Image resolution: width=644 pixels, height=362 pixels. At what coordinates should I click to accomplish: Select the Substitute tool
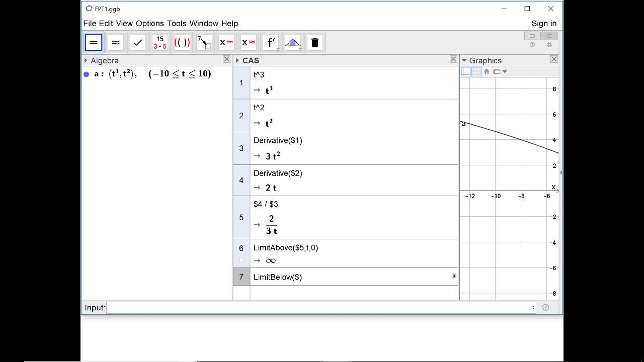(x=204, y=43)
